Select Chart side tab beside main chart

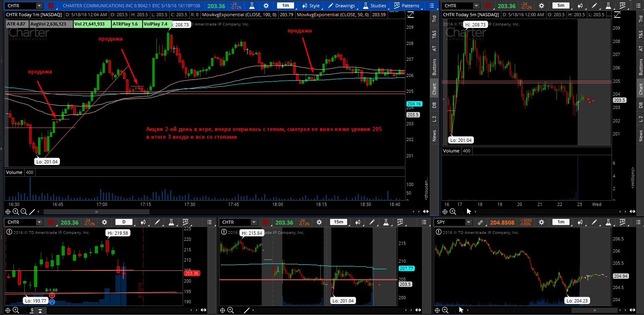(434, 89)
